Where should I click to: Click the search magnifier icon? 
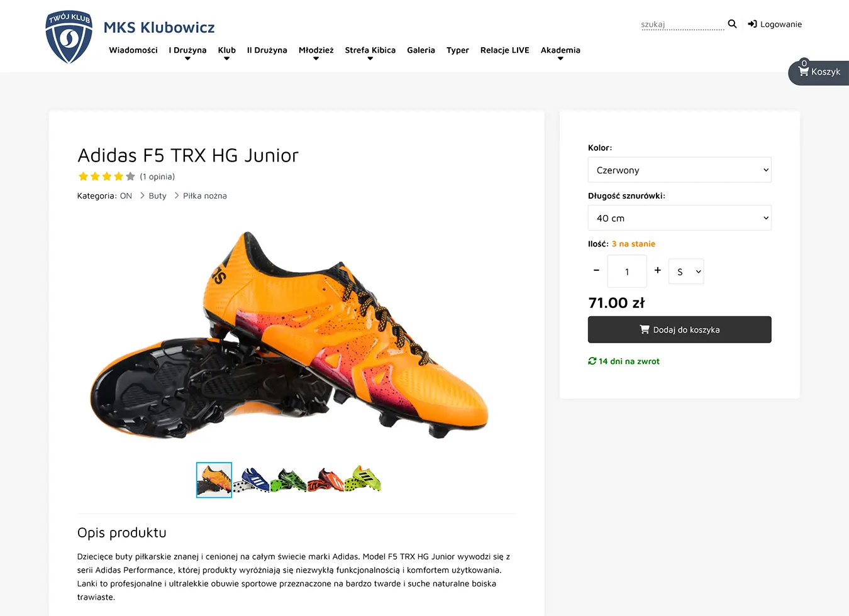[732, 24]
